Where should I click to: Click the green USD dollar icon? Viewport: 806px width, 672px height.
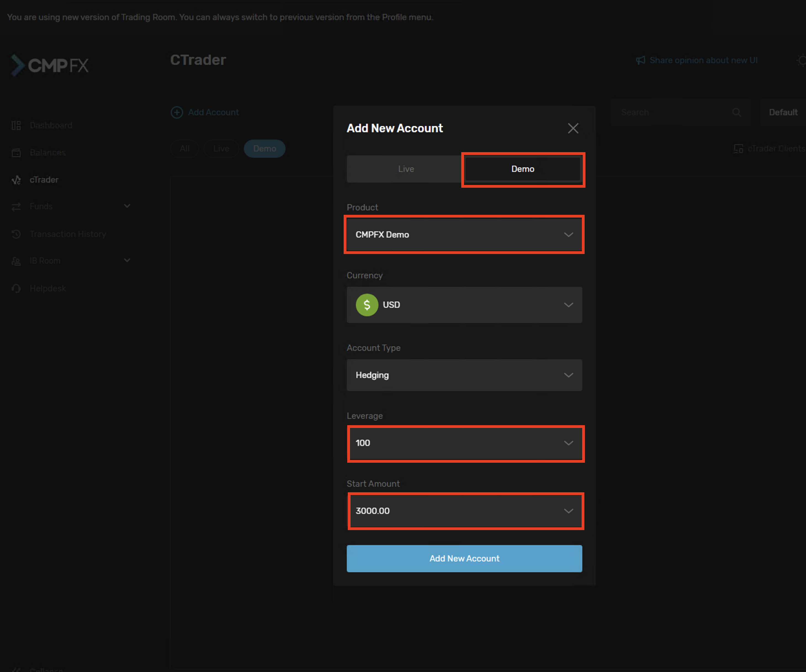click(367, 305)
